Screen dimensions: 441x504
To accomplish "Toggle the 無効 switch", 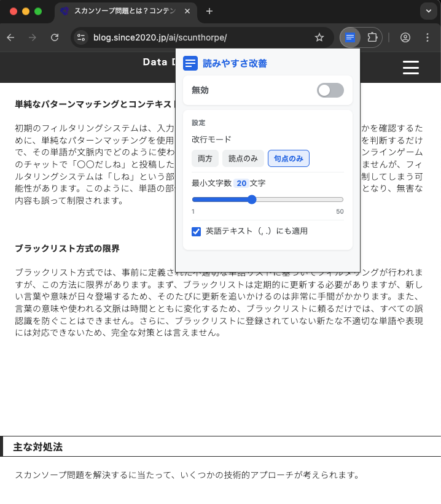I will click(x=330, y=90).
